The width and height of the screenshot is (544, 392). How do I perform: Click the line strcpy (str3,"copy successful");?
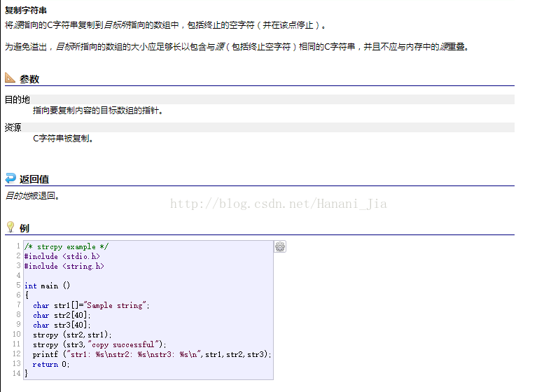pyautogui.click(x=99, y=344)
